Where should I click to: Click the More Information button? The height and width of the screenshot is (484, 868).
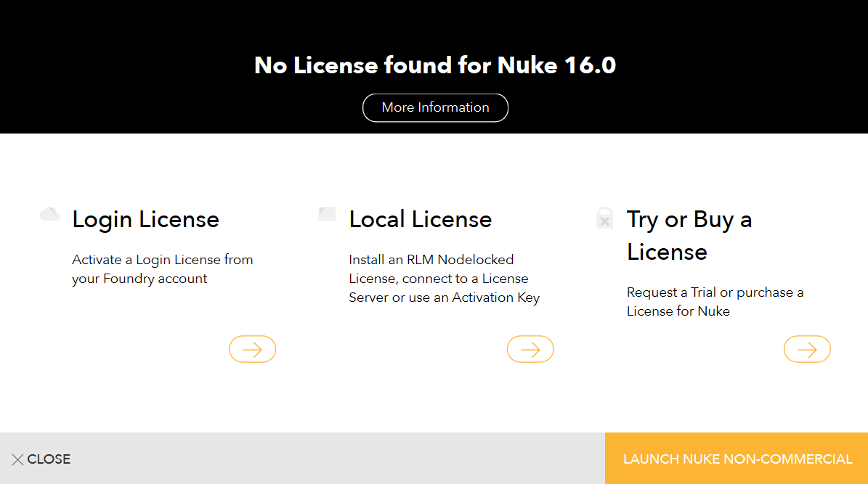pyautogui.click(x=435, y=107)
